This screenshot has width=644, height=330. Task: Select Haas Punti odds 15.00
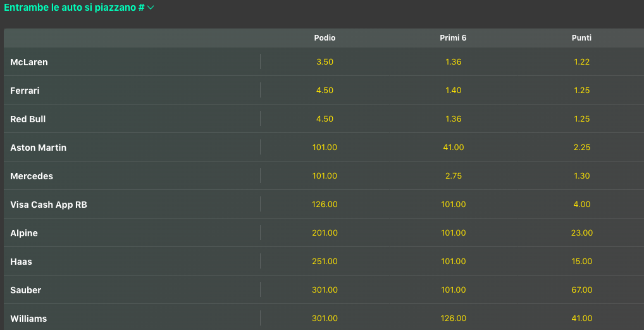[x=581, y=262]
